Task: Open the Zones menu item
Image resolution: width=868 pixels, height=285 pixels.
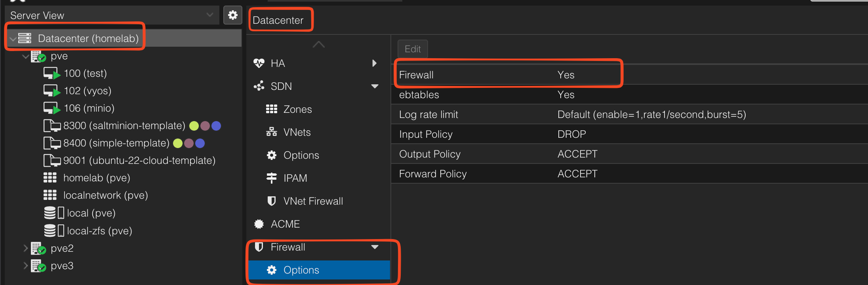Action: 297,109
